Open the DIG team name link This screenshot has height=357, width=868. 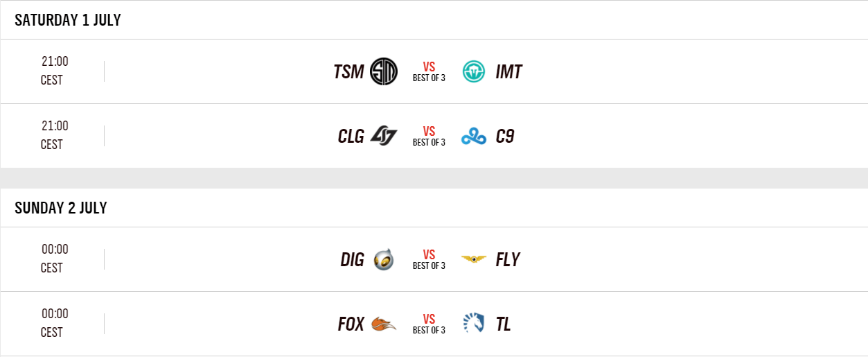click(352, 260)
